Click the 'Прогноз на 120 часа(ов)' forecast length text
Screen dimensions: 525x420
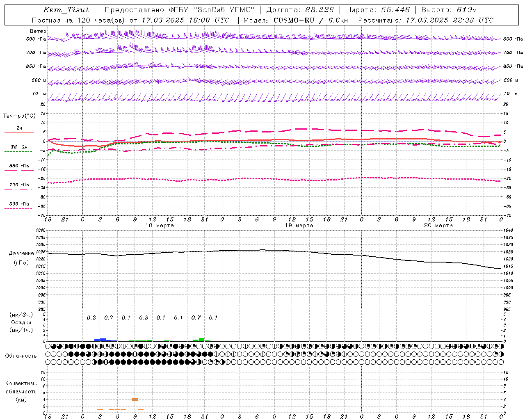click(x=78, y=20)
